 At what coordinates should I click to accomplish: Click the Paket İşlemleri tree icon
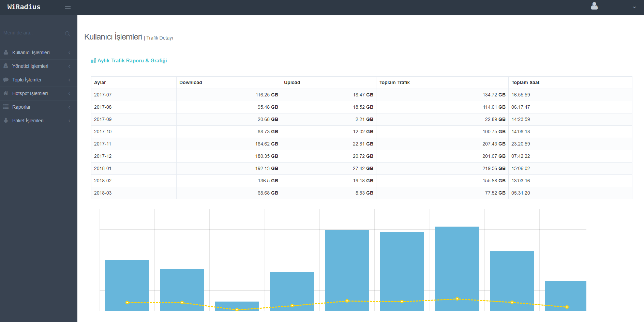[x=6, y=121]
